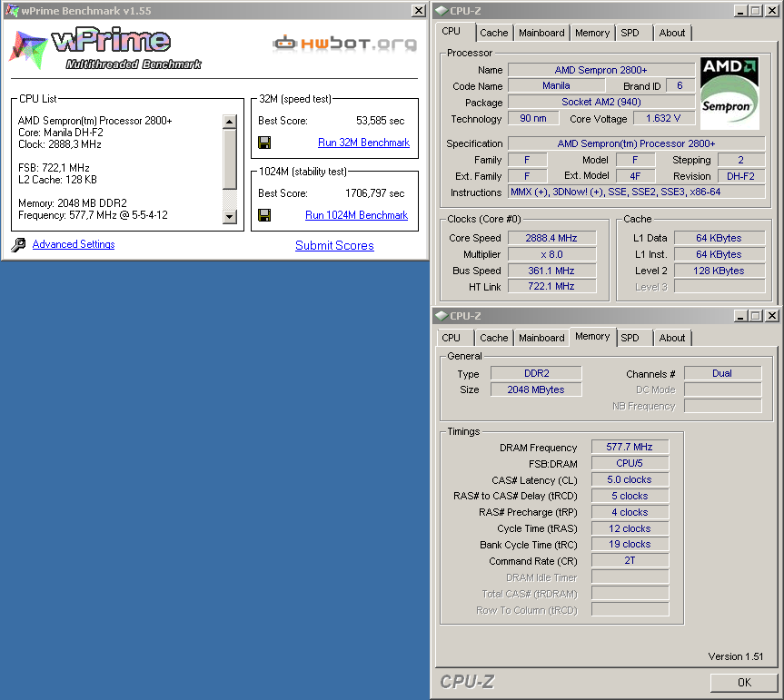The image size is (784, 700).
Task: Run the 1024M Benchmark
Action: tap(356, 215)
